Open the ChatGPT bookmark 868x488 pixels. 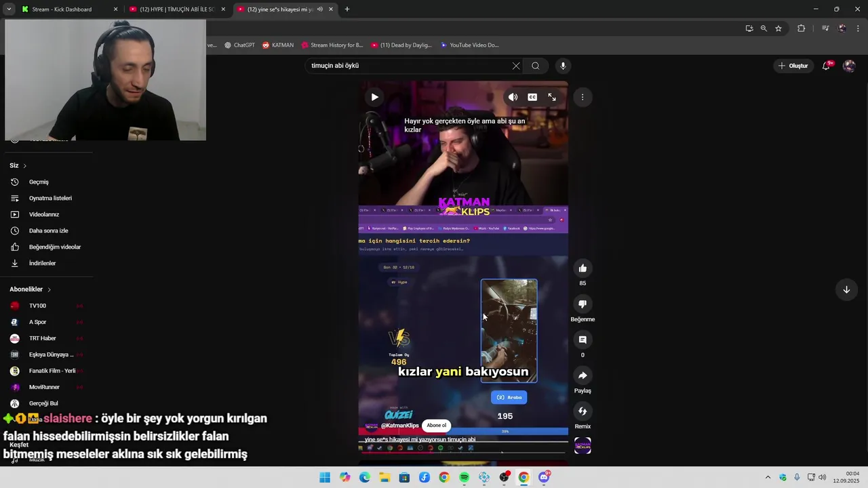(239, 45)
